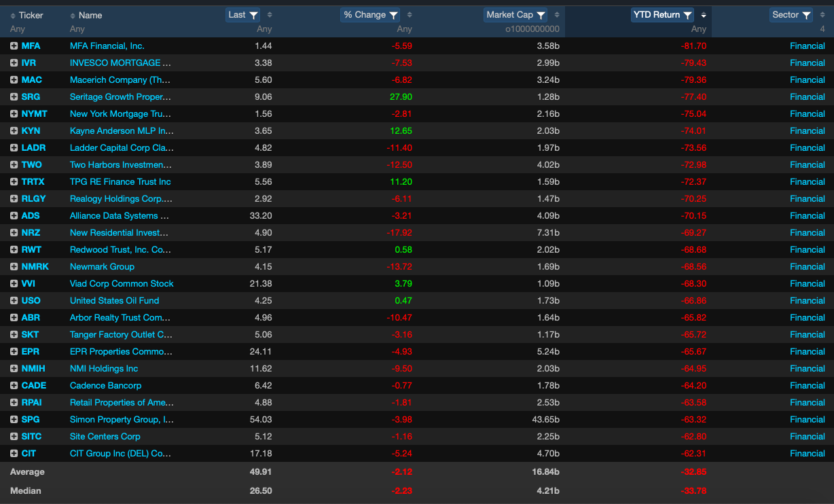Screen dimensions: 834x504
Task: Open the Newmark Group link
Action: tap(102, 266)
